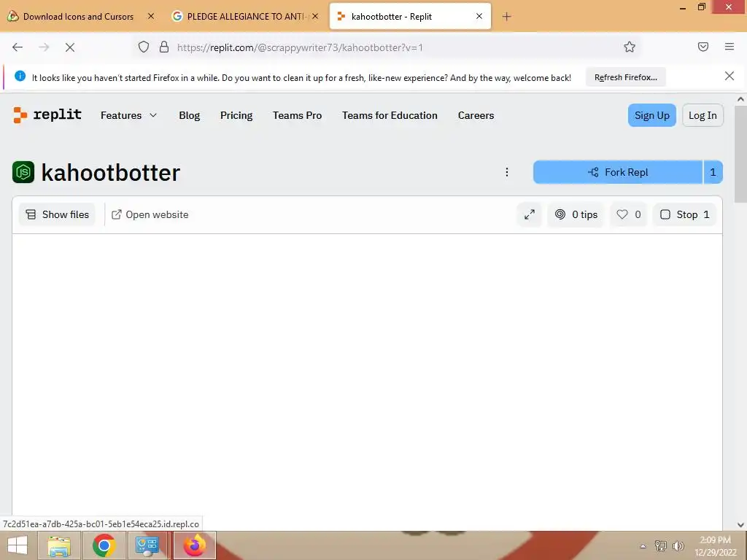Screen dimensions: 747x560
Task: Click the forward navigation arrow
Action: (x=44, y=47)
